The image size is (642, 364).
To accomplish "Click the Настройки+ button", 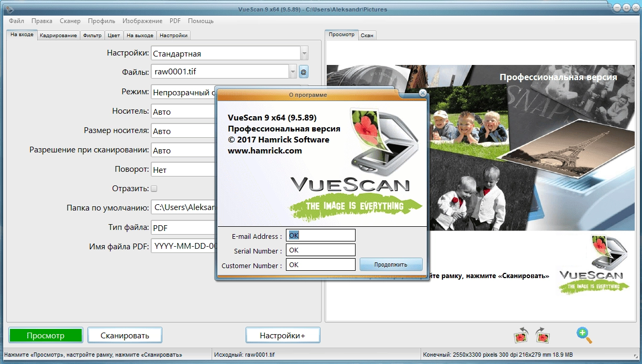I will point(283,335).
